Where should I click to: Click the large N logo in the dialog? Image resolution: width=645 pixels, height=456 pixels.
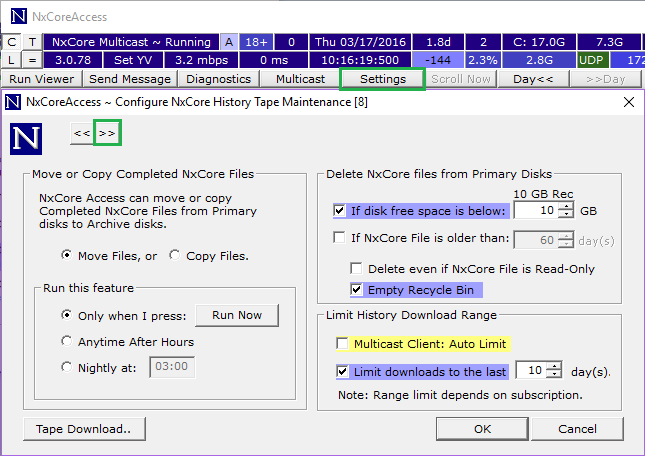click(26, 139)
